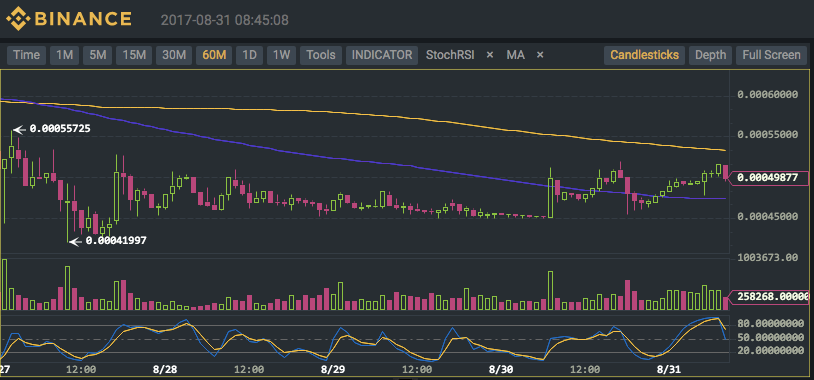Switch chart to 1W interval
The width and height of the screenshot is (814, 380).
click(x=281, y=55)
